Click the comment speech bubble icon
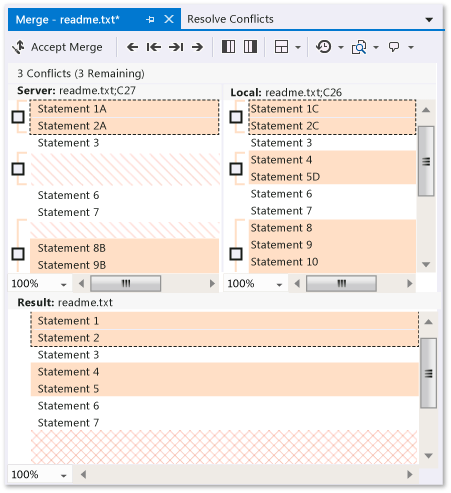 click(x=394, y=47)
